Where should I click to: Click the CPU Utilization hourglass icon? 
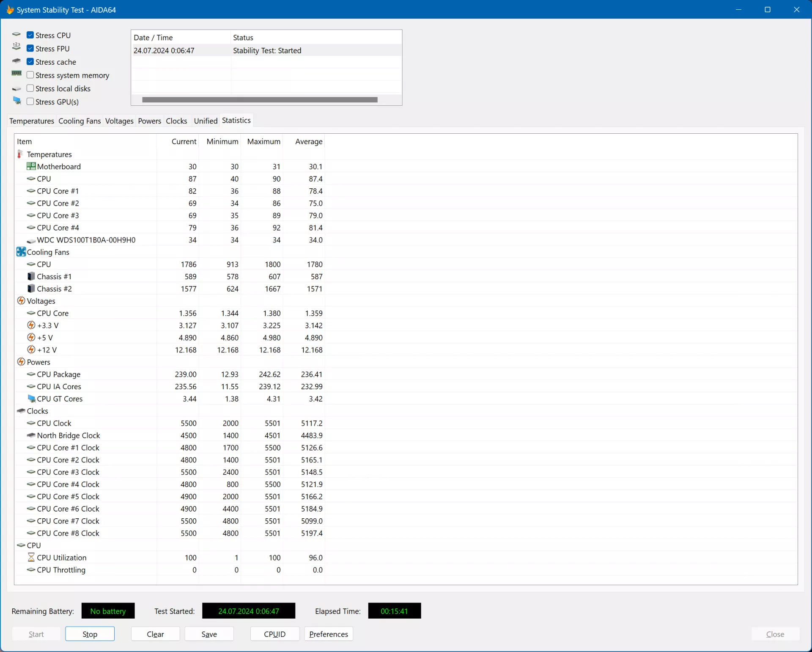[x=31, y=557]
